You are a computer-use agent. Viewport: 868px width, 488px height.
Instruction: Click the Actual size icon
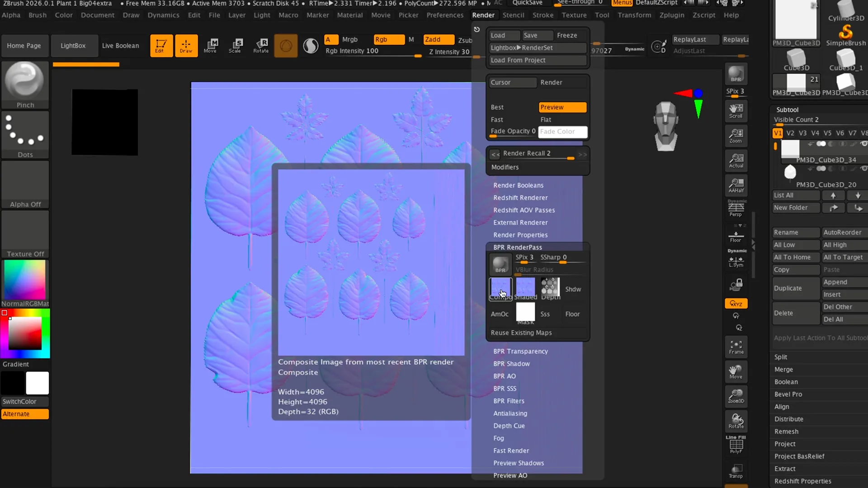click(736, 160)
